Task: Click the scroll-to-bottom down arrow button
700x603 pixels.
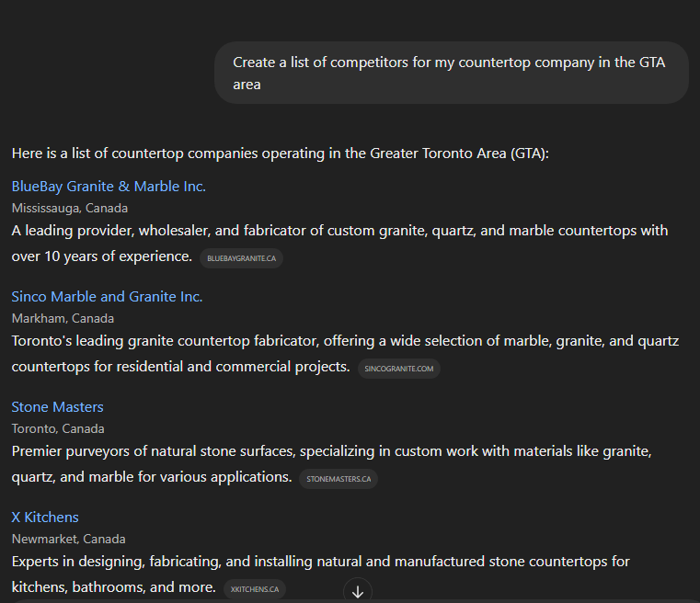Action: 358,591
